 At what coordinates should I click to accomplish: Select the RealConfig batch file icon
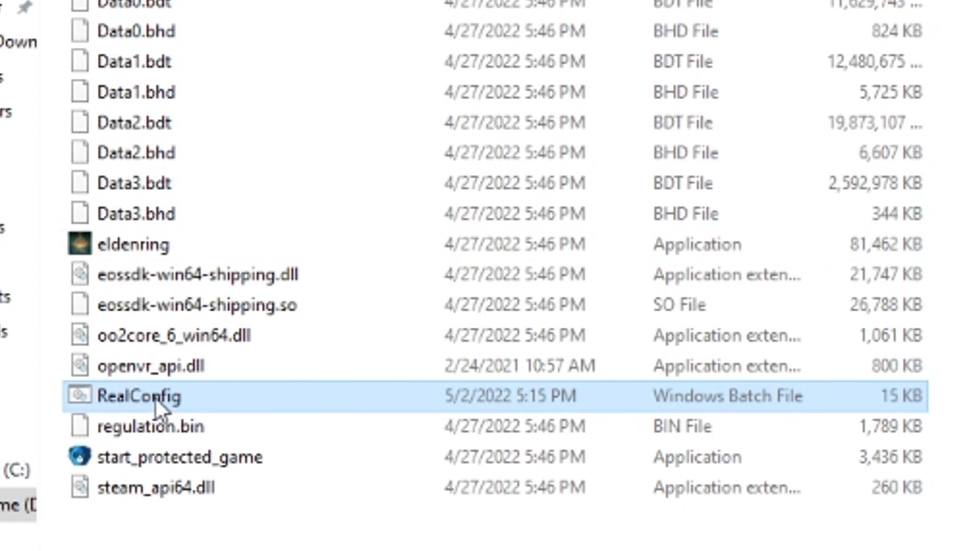pos(80,396)
